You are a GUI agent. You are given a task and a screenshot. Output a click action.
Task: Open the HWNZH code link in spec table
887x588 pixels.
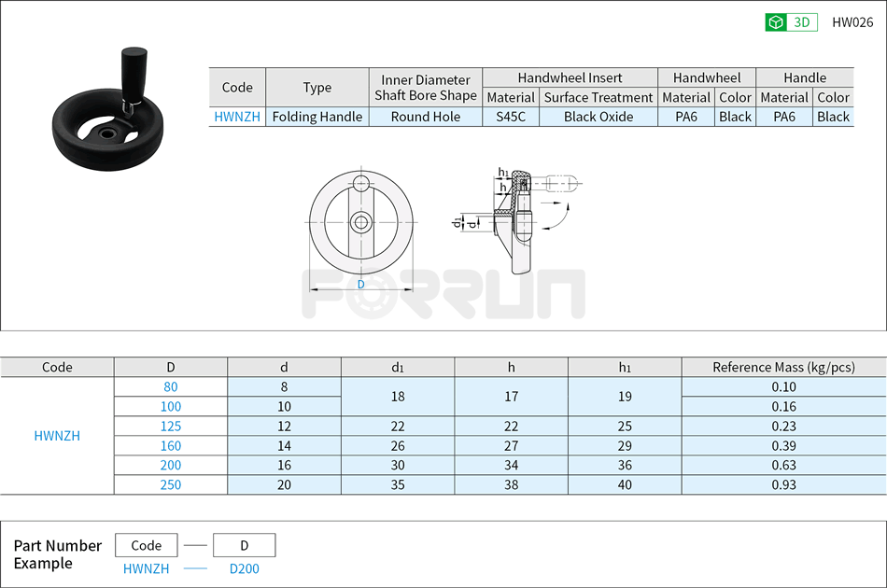pos(237,117)
